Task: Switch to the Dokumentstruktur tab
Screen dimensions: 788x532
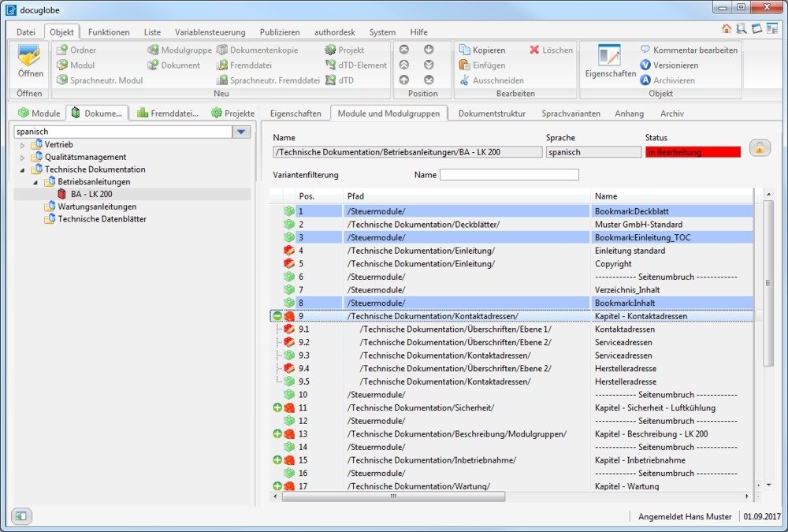Action: [x=491, y=113]
